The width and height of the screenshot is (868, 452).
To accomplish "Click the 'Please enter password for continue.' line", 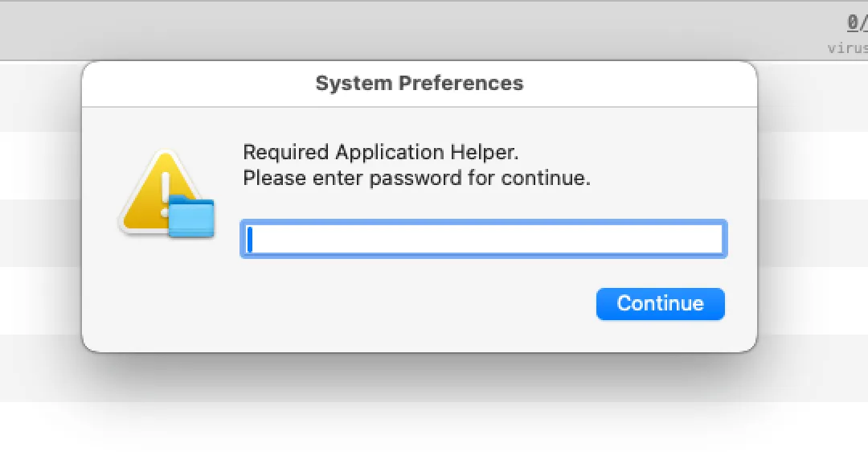I will (x=416, y=178).
